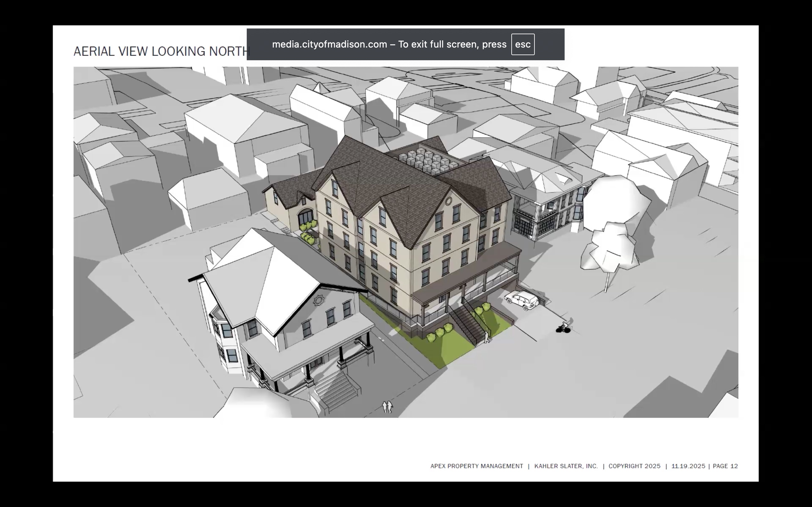Click the Copyright 2025 footer text

point(634,466)
